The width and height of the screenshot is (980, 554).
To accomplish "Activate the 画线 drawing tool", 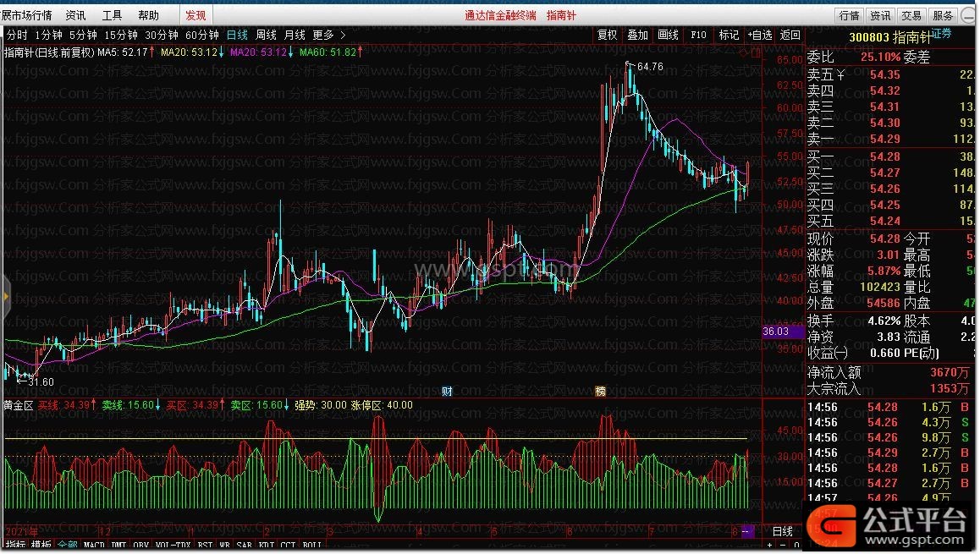I will pos(668,35).
